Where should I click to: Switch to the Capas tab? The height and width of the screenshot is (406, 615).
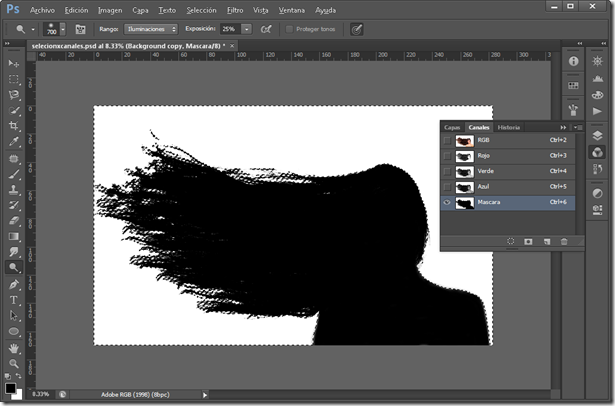pyautogui.click(x=452, y=127)
